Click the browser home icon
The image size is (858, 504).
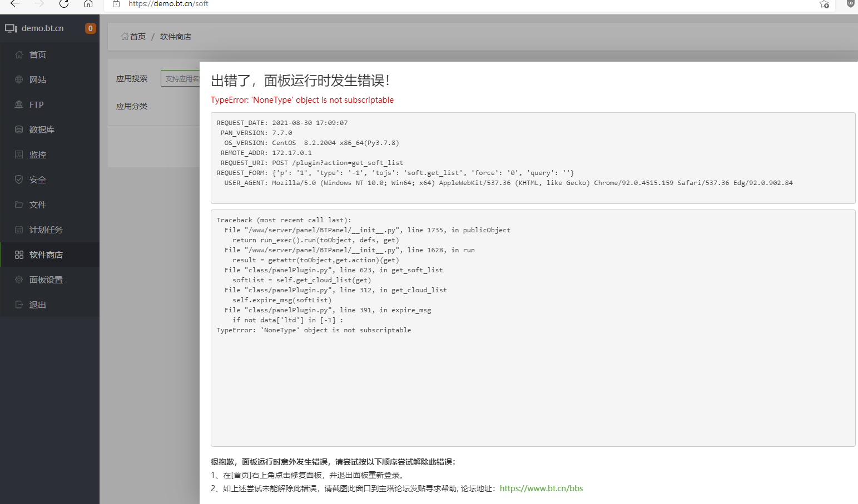88,4
